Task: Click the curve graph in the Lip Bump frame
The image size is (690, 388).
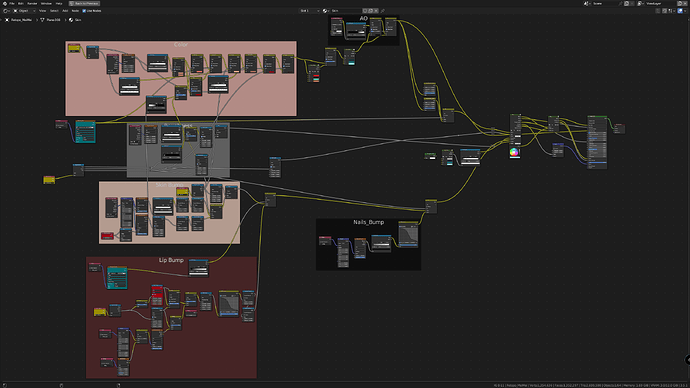Action: click(229, 303)
